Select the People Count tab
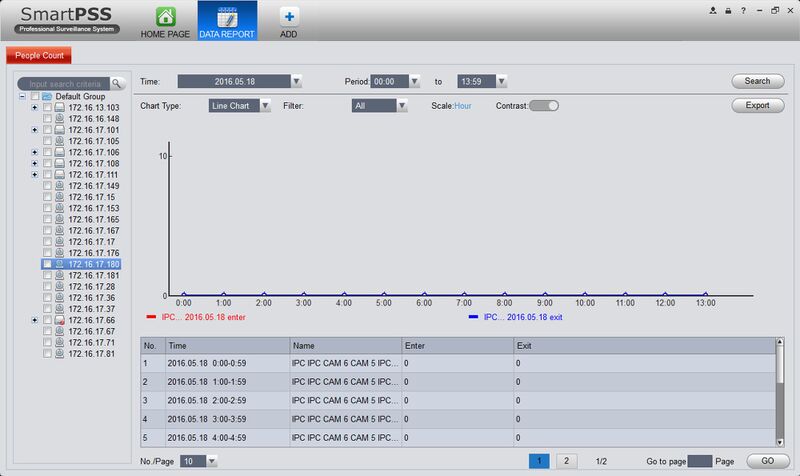800x476 pixels. 39,55
